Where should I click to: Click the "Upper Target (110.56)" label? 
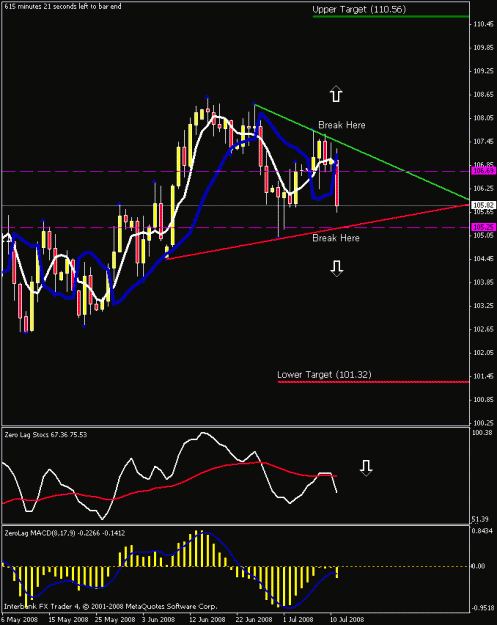click(359, 10)
